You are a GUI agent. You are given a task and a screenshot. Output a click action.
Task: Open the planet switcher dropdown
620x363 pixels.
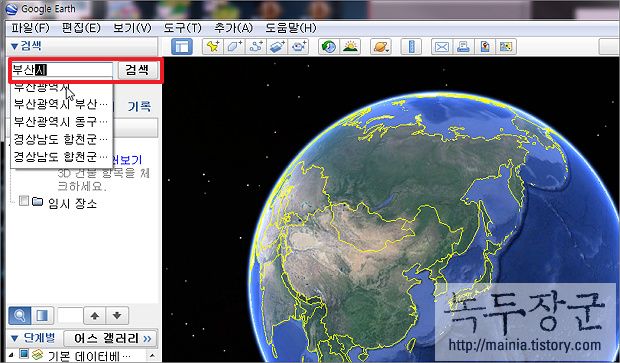tap(381, 47)
